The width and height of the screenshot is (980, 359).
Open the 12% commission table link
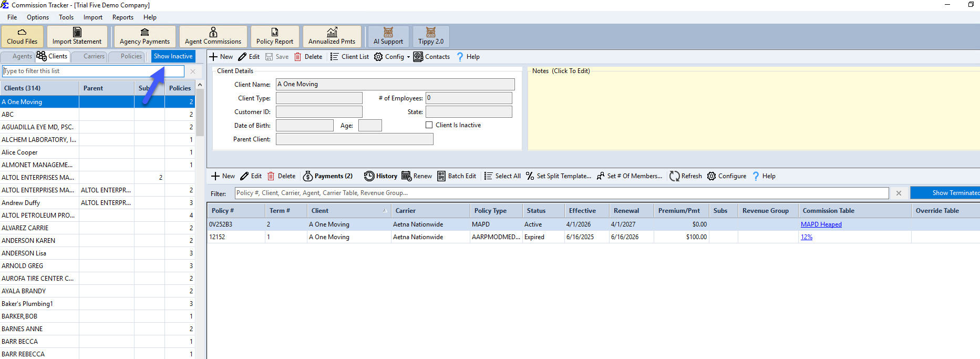tap(807, 237)
